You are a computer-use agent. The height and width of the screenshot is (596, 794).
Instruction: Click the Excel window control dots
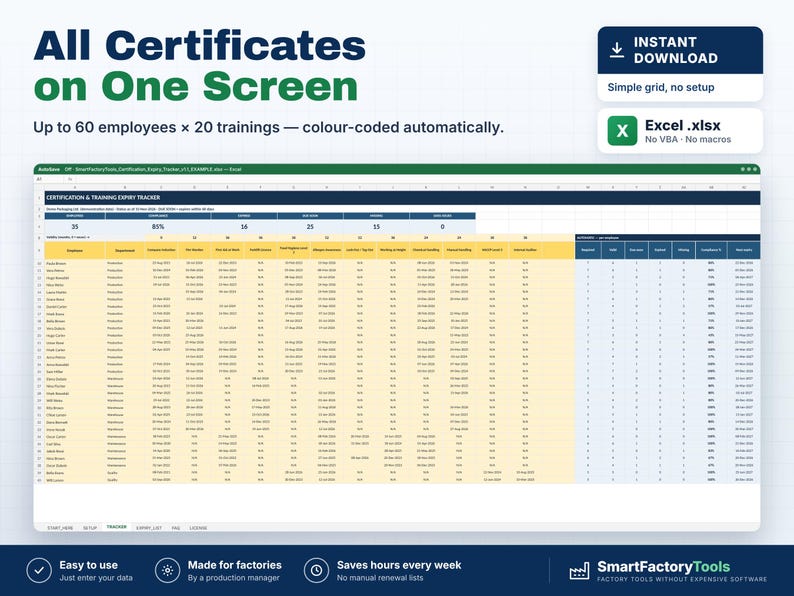tap(748, 169)
